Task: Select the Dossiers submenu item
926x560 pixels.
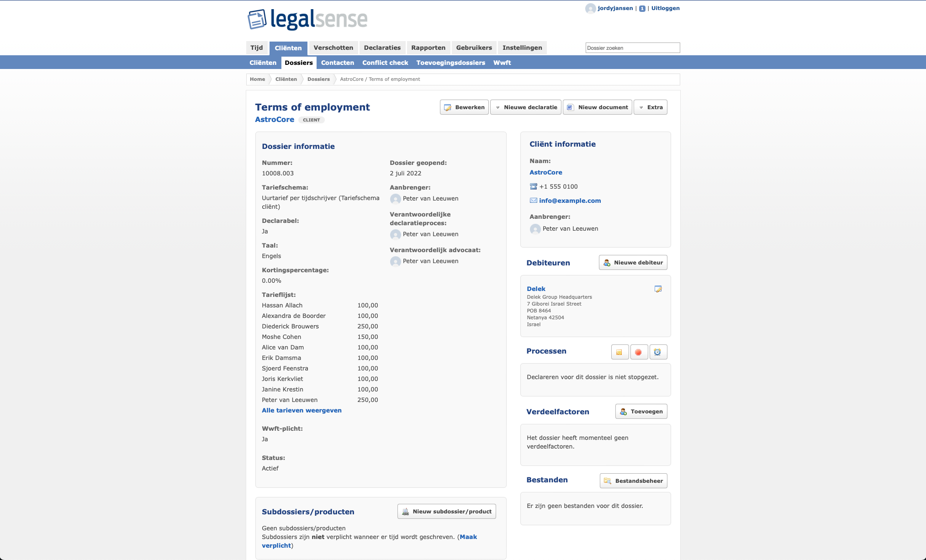Action: click(x=299, y=63)
